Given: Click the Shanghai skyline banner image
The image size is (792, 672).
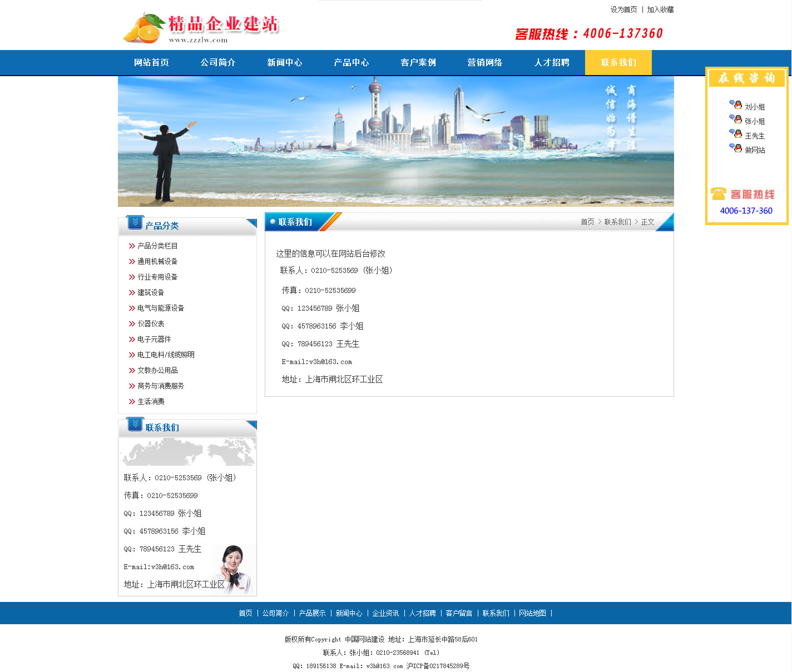Looking at the screenshot, I should click(395, 141).
